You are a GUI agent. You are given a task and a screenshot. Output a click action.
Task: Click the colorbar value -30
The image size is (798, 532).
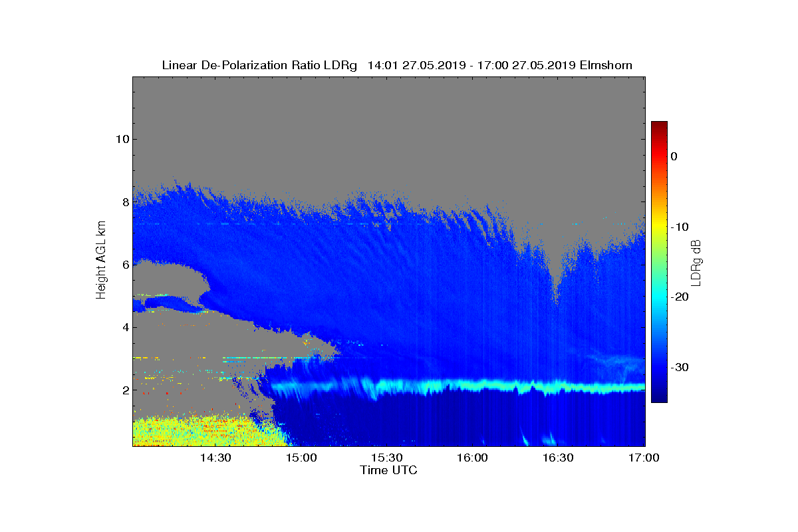point(679,368)
